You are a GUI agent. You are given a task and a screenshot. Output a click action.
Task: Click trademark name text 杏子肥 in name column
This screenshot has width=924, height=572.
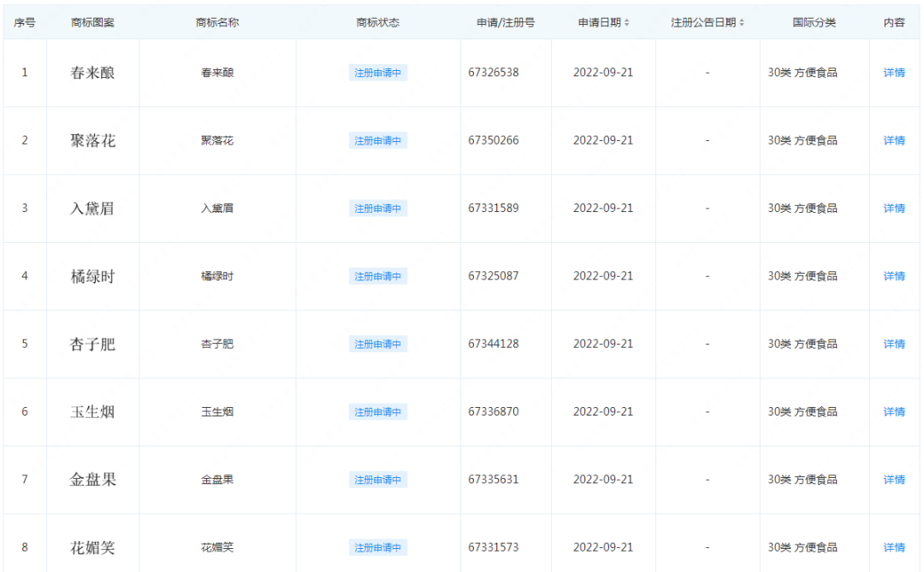tap(217, 344)
